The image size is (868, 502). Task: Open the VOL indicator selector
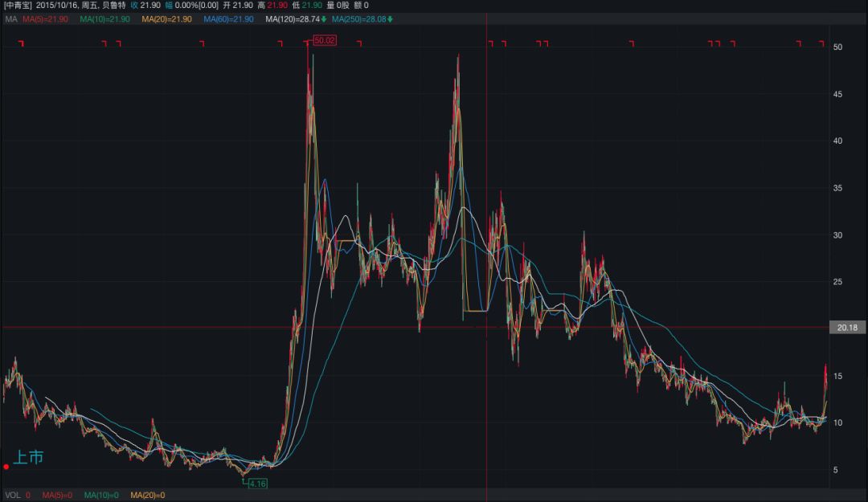pos(13,496)
